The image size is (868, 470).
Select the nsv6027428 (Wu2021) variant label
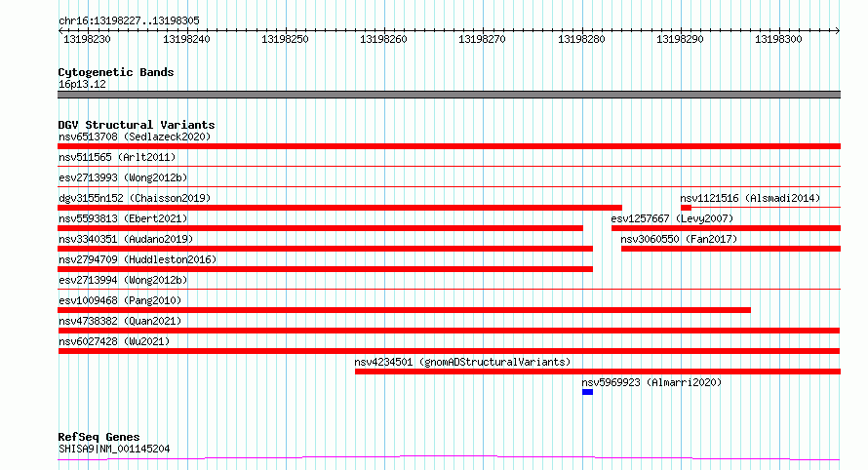114,341
